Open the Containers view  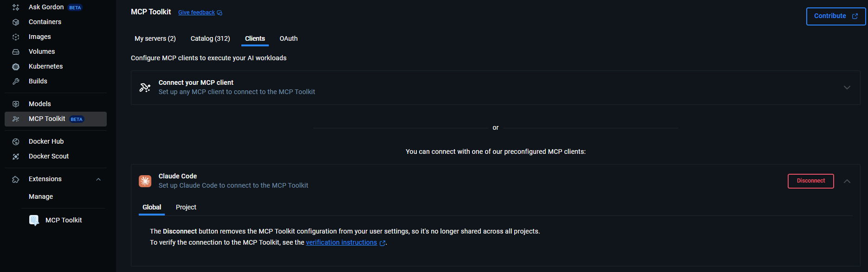pyautogui.click(x=56, y=22)
